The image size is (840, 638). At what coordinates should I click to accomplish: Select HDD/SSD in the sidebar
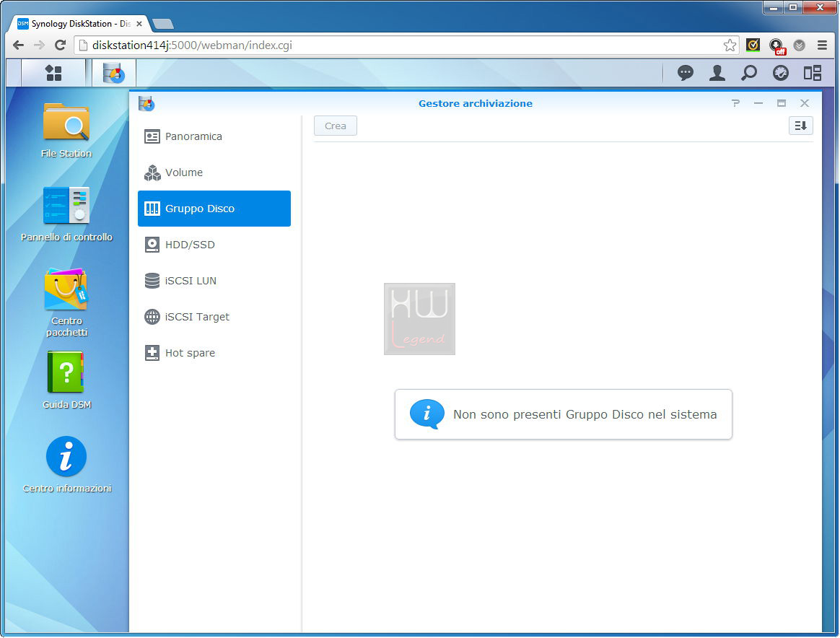(x=214, y=245)
